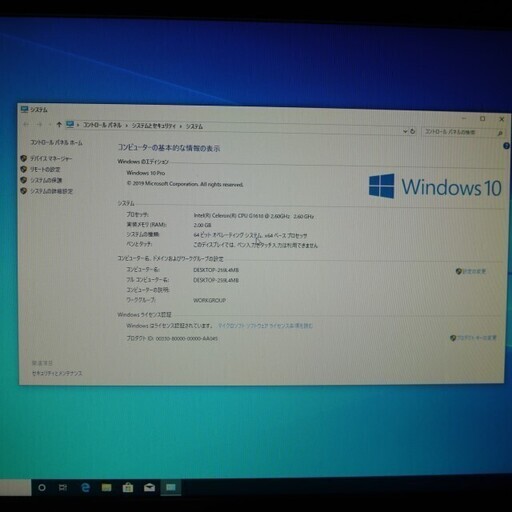This screenshot has height=512, width=512.
Task: Open Cortana circle on taskbar
Action: 42,488
